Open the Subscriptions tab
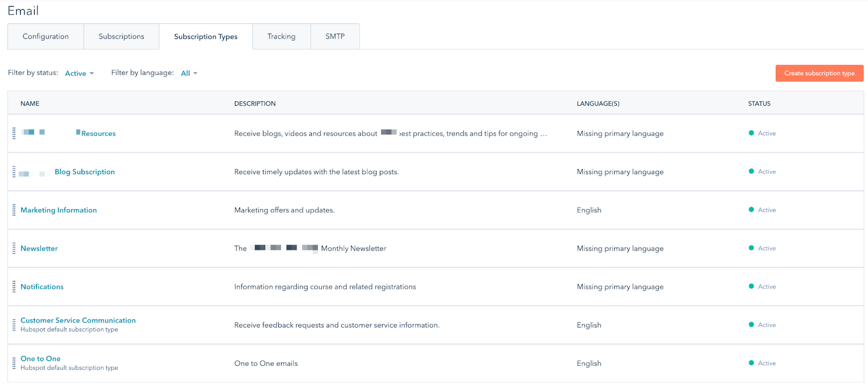Image resolution: width=868 pixels, height=387 pixels. pyautogui.click(x=122, y=36)
